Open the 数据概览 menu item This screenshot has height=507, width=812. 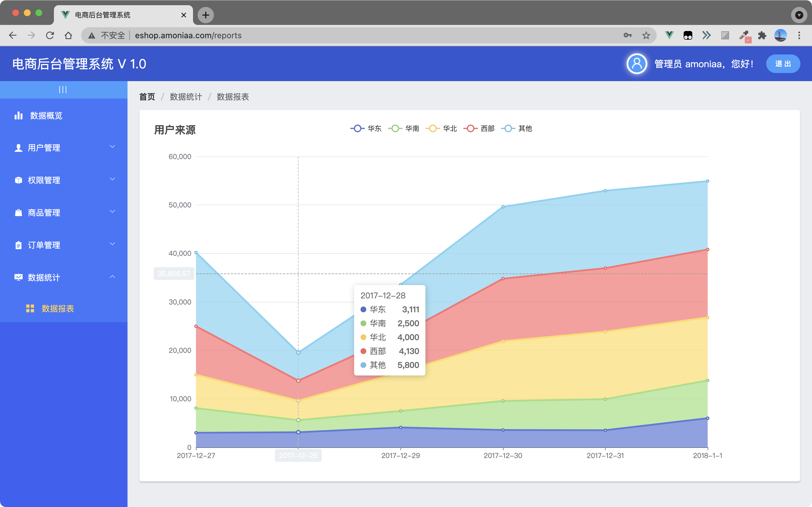tap(46, 116)
